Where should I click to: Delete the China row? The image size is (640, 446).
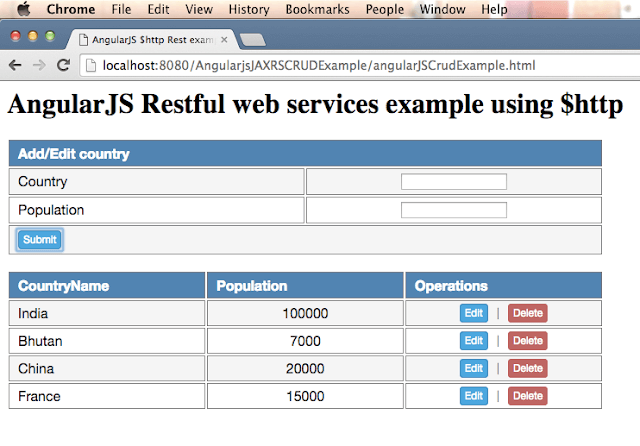[527, 368]
